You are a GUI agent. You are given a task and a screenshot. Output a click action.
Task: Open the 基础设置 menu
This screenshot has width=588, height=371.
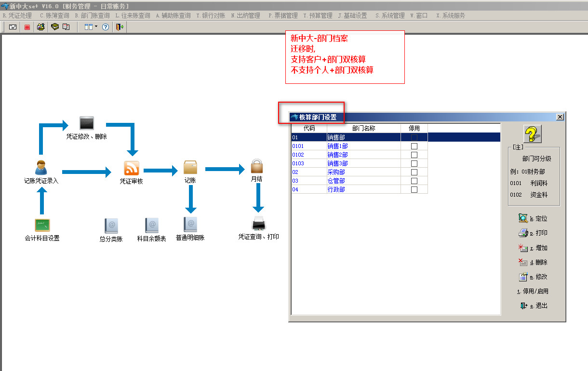tap(352, 15)
